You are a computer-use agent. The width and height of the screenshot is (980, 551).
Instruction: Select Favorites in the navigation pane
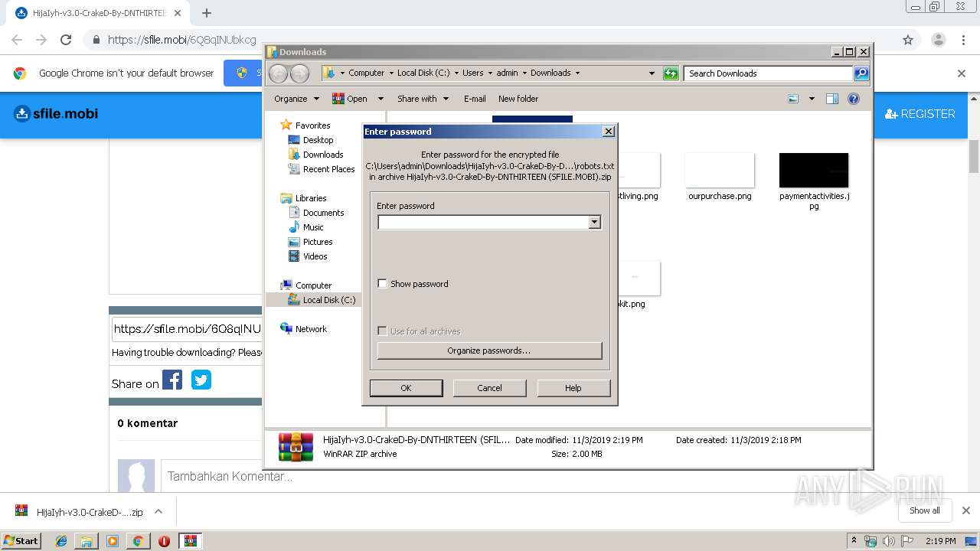312,126
